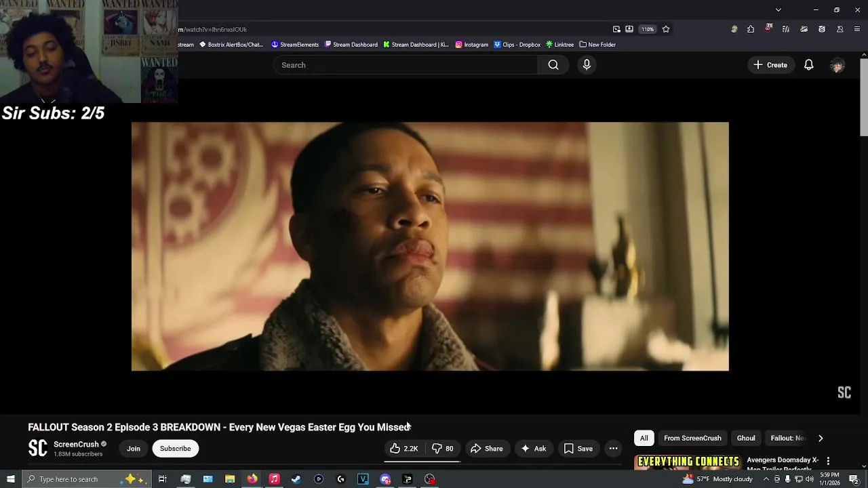Open Task View on the taskbar
Image resolution: width=868 pixels, height=488 pixels.
[x=163, y=479]
